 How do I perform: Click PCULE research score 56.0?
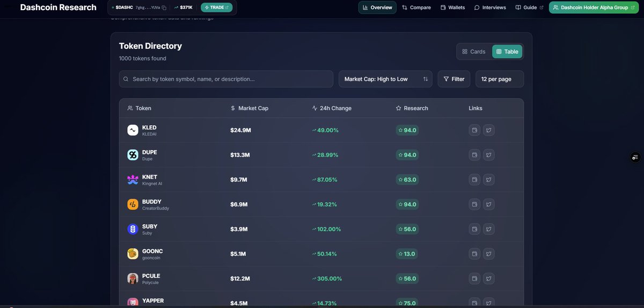[x=407, y=278]
